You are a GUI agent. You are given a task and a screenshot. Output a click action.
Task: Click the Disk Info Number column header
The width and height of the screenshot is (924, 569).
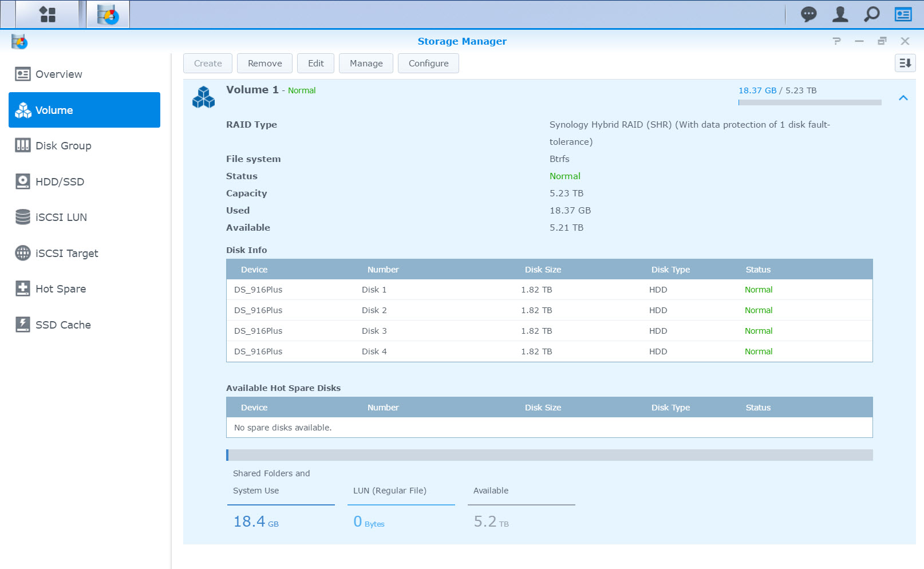click(383, 270)
